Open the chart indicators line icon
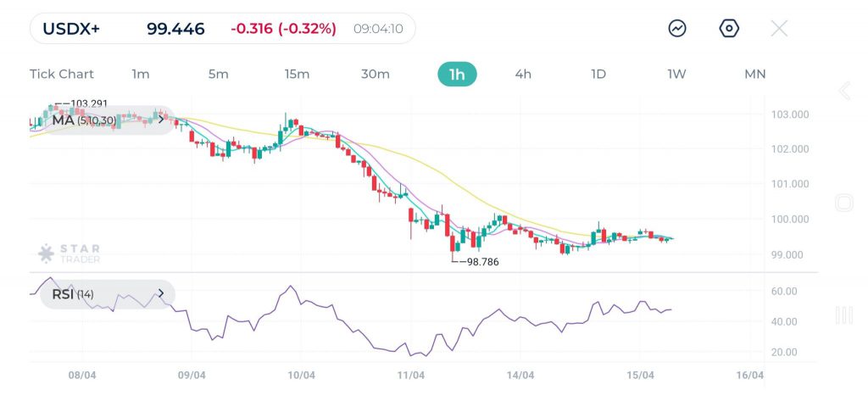Screen dimensions: 868x401 [677, 28]
